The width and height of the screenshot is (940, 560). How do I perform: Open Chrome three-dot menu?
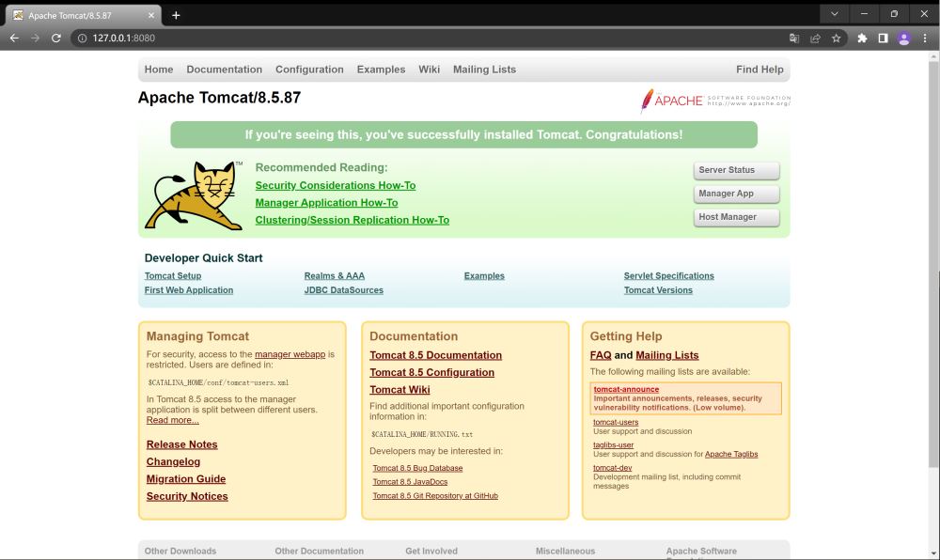(925, 38)
